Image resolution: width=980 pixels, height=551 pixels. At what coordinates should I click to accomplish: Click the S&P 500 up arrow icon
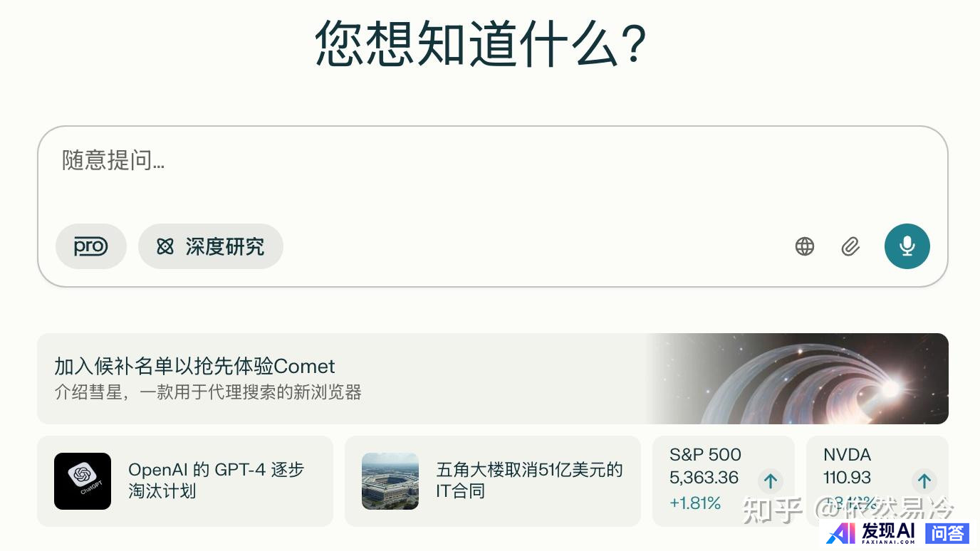click(770, 481)
